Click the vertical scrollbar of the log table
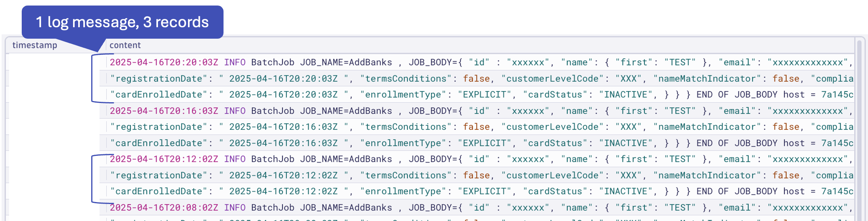868x221 pixels. tap(859, 130)
